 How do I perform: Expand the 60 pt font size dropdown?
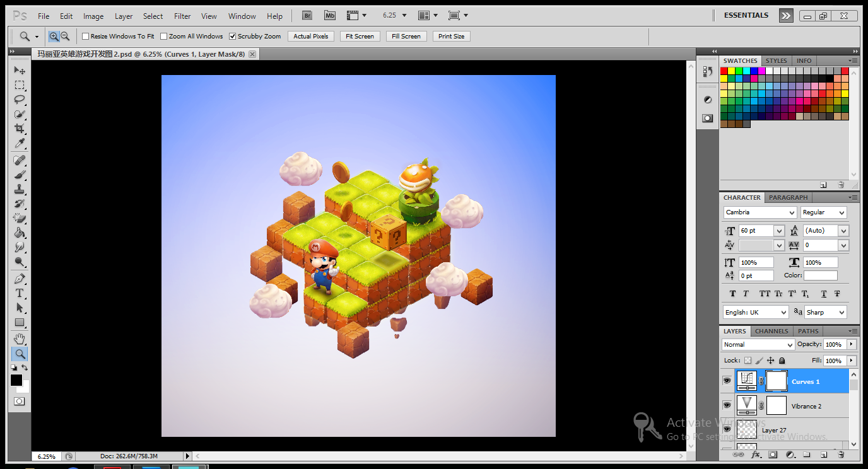coord(779,231)
